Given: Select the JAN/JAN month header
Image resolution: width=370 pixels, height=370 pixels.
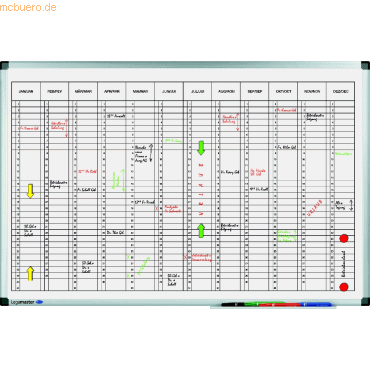Looking at the screenshot, I should 26,91.
